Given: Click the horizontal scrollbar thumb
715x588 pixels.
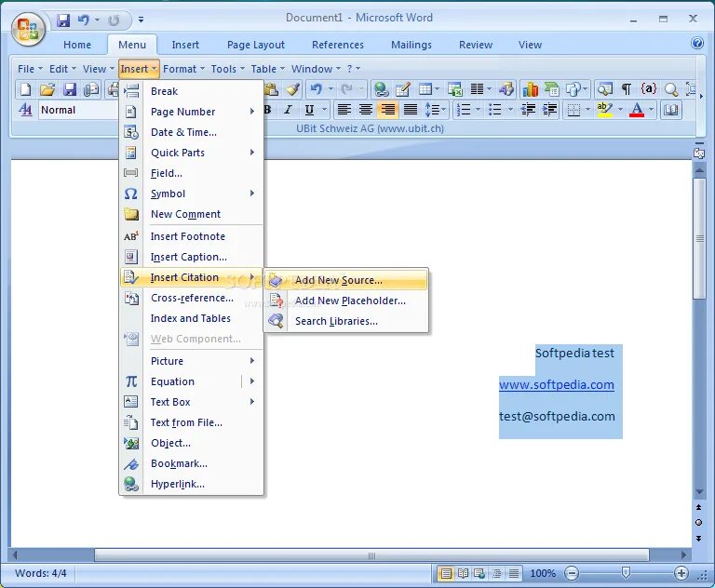Looking at the screenshot, I should pyautogui.click(x=371, y=555).
